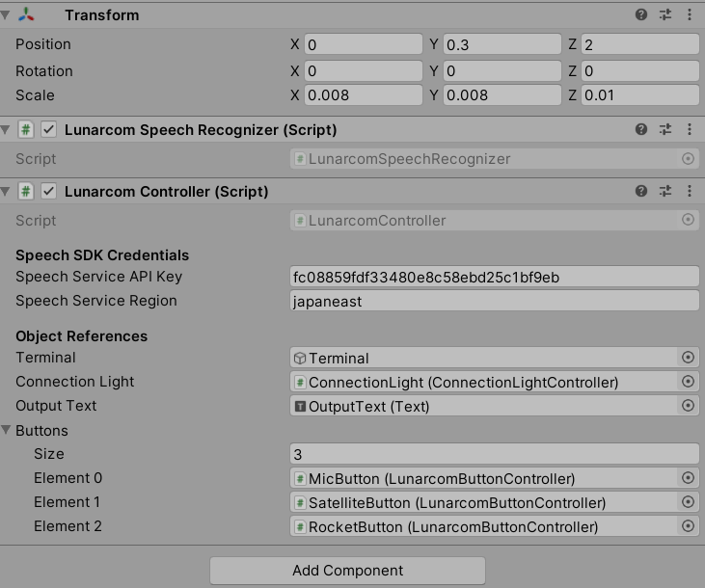Image resolution: width=705 pixels, height=588 pixels.
Task: Click Lunarcom Controller script icon
Action: pos(26,192)
